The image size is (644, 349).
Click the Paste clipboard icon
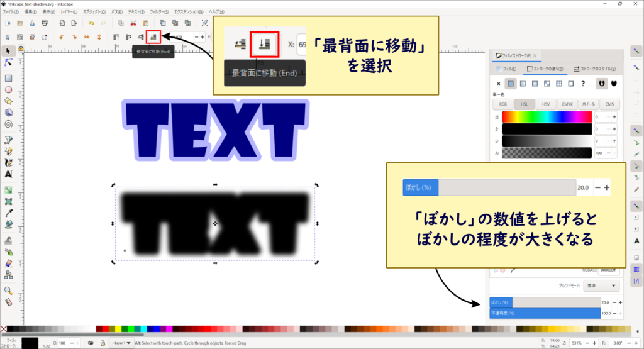click(145, 23)
